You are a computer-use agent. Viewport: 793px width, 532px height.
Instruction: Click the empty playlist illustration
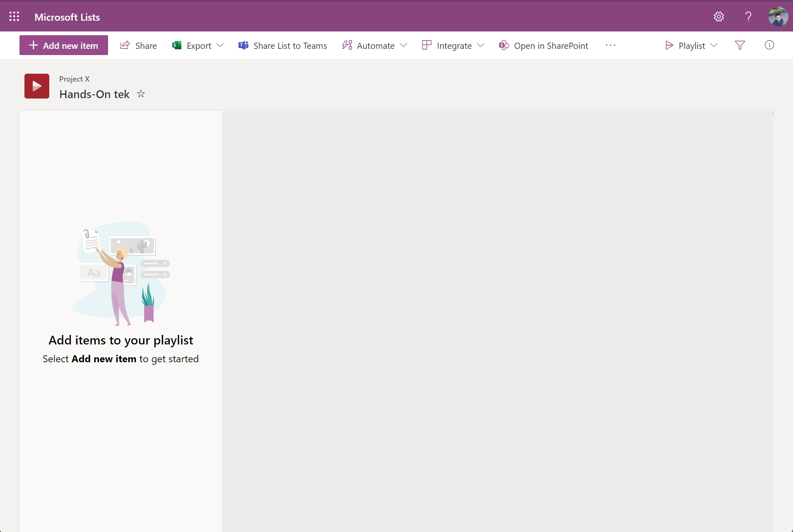click(121, 273)
